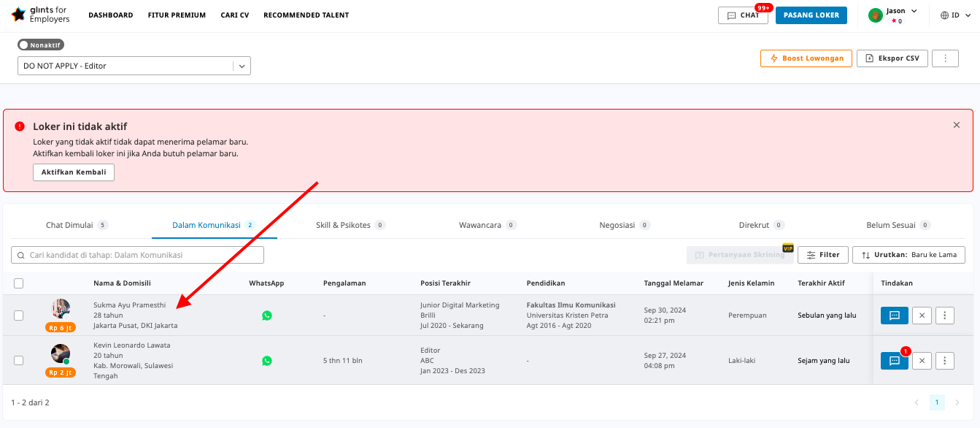Toggle the Nonaktif job status switch
980x428 pixels.
tap(39, 45)
